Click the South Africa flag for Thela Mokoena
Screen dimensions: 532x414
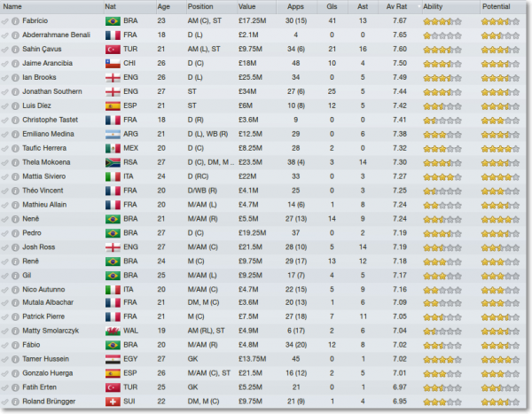[113, 162]
